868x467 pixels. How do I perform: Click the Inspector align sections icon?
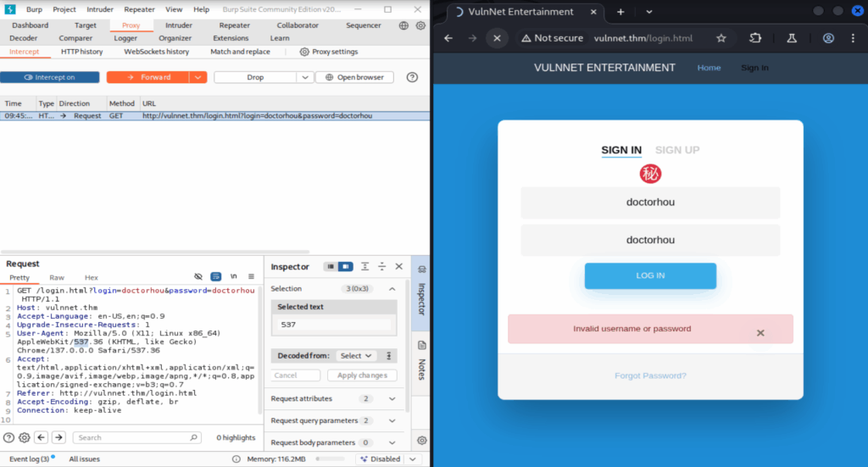(x=364, y=267)
